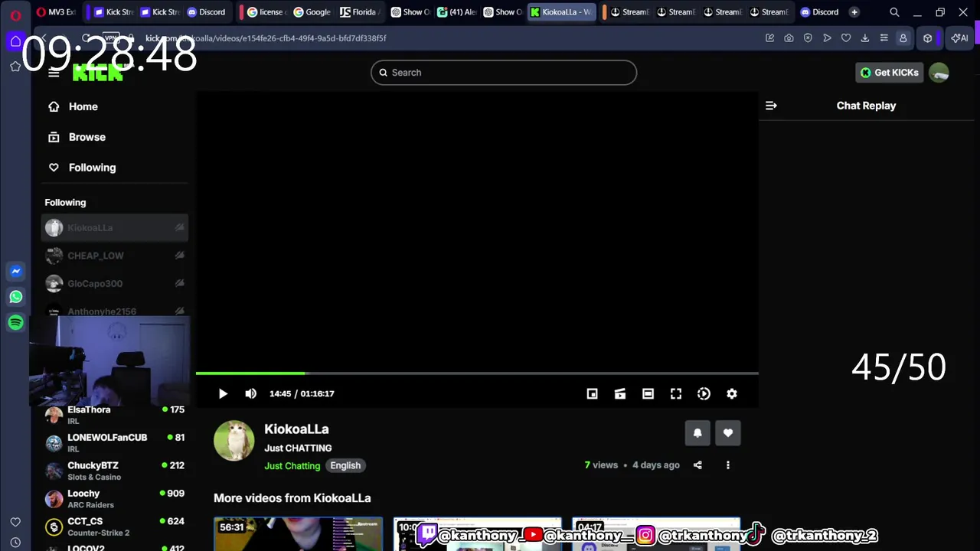Click the page address URL
980x551 pixels.
click(266, 38)
